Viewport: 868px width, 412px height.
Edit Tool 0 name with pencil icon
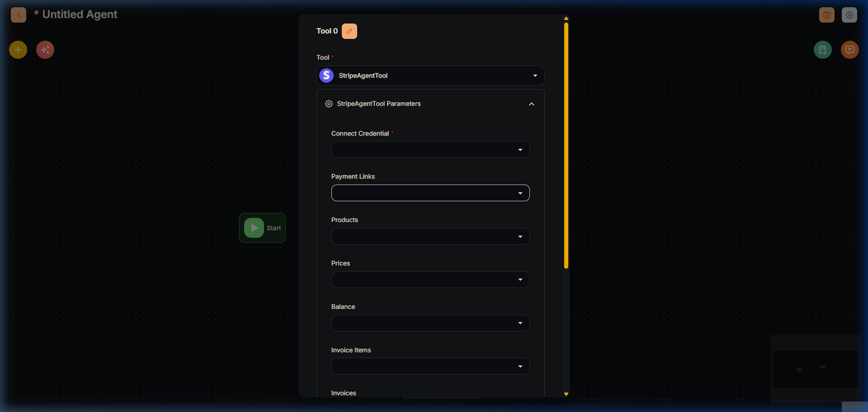point(349,31)
